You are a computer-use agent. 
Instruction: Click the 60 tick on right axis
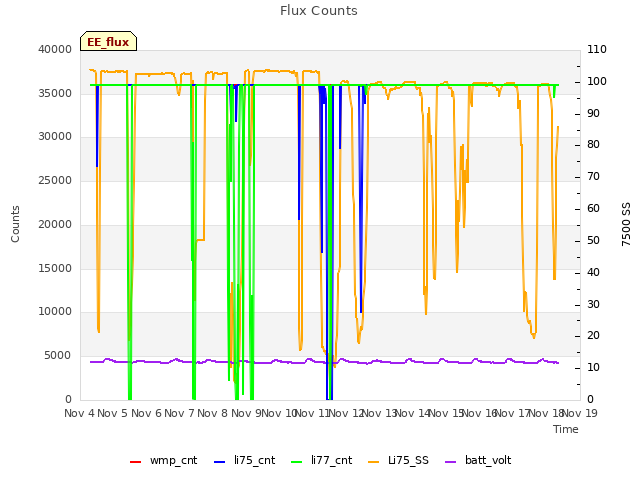(593, 209)
